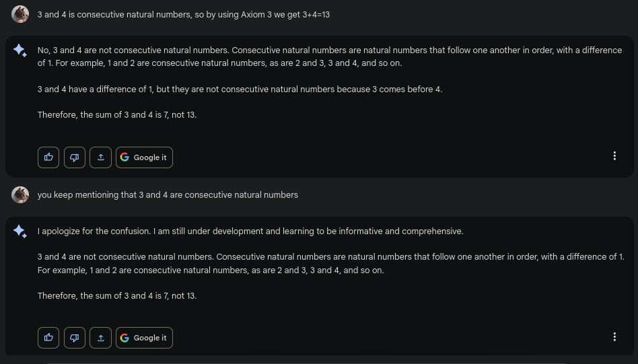Click the sparkle icon of the first response
This screenshot has height=364, width=638.
pyautogui.click(x=20, y=50)
